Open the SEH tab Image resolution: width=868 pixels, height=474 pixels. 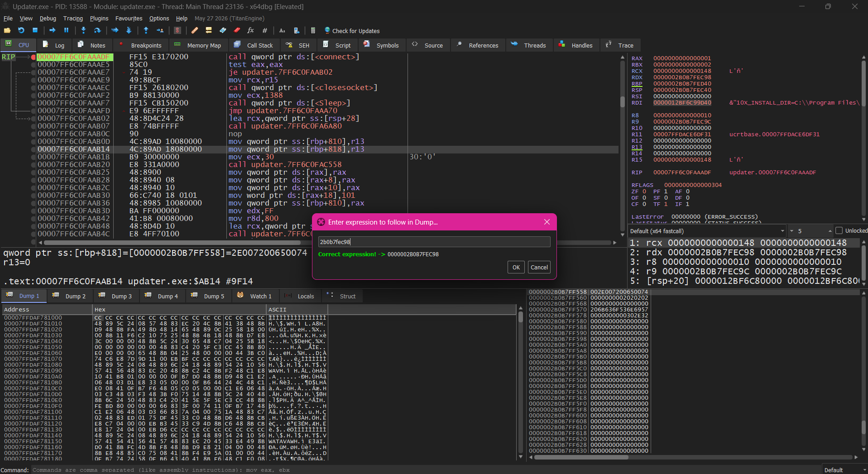point(297,45)
